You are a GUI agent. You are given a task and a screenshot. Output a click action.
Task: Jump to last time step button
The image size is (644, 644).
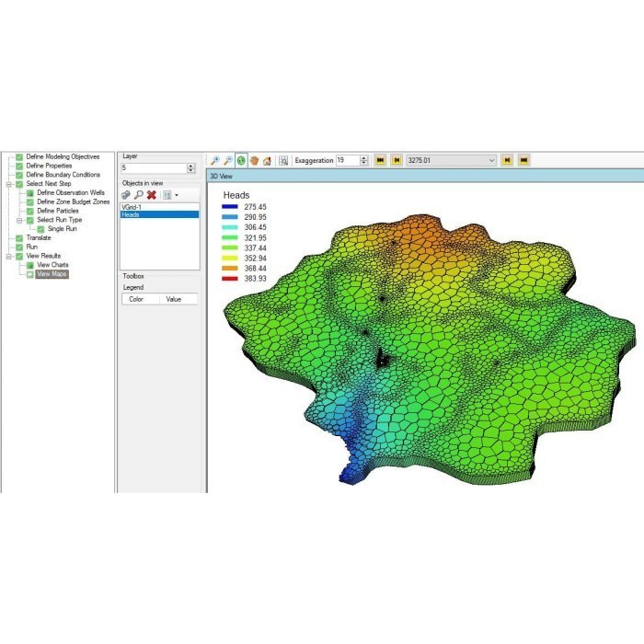tap(523, 160)
